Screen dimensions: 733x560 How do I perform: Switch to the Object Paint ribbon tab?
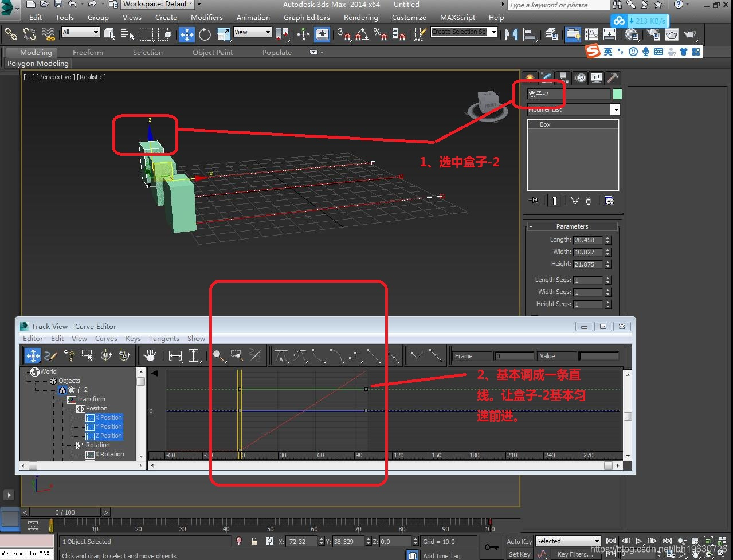coord(213,52)
